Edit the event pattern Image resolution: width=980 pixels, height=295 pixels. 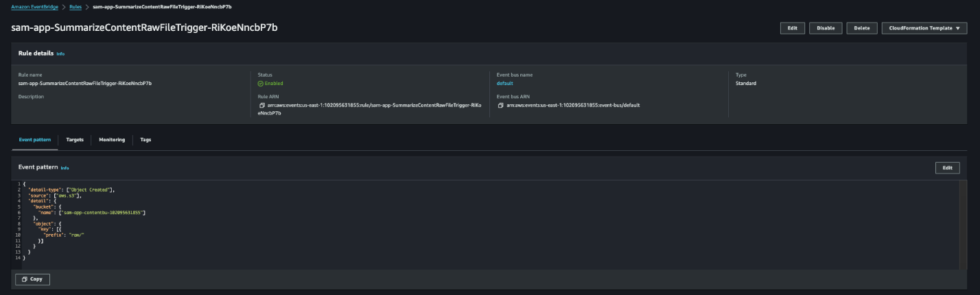pyautogui.click(x=947, y=167)
